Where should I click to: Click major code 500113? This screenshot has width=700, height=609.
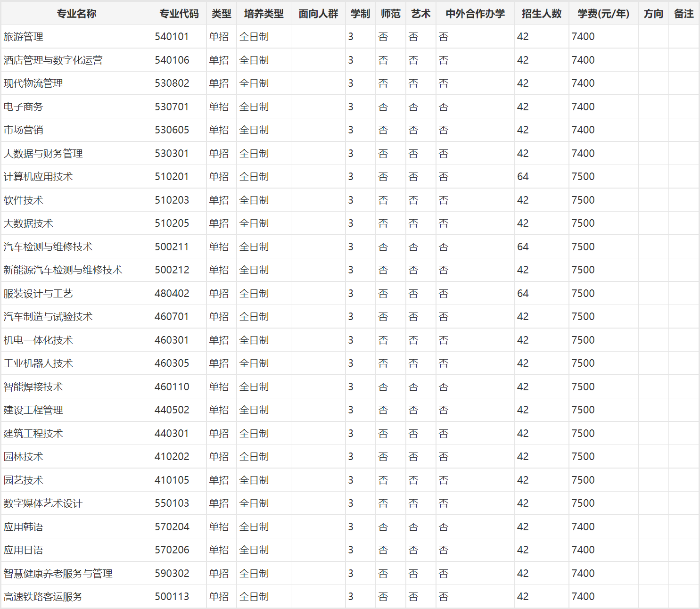172,597
